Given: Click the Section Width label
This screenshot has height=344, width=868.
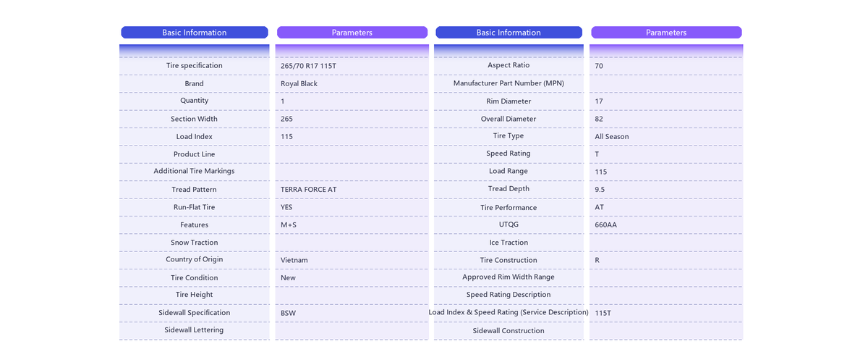Looking at the screenshot, I should tap(194, 119).
